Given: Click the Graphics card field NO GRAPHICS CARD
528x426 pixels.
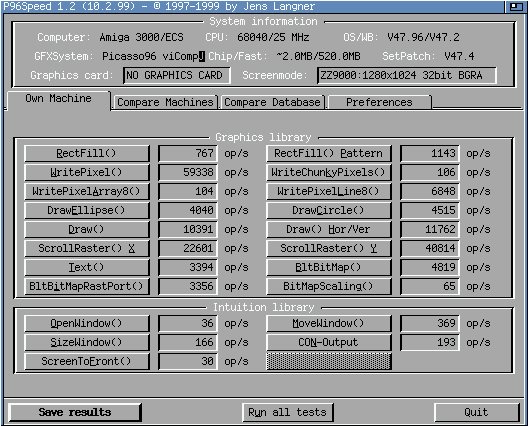Looking at the screenshot, I should click(177, 75).
